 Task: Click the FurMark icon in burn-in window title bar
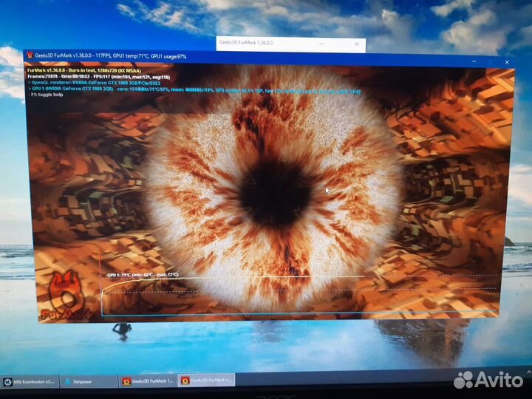(x=30, y=55)
